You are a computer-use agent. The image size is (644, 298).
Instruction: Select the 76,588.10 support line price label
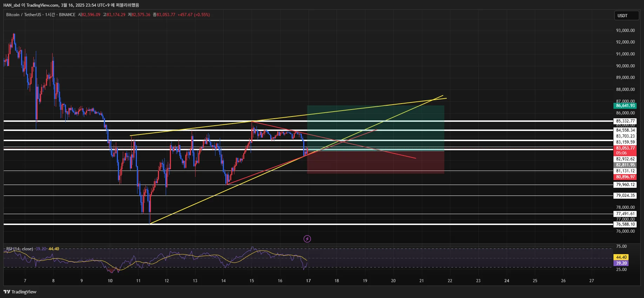pos(625,224)
